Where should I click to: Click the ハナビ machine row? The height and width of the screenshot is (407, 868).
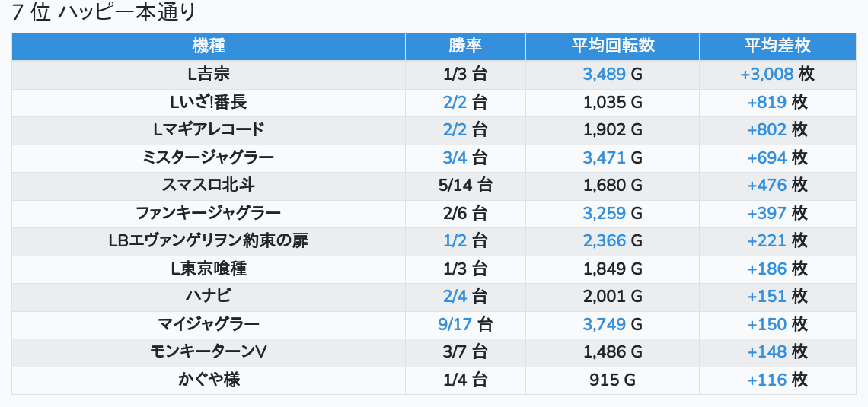(434, 297)
